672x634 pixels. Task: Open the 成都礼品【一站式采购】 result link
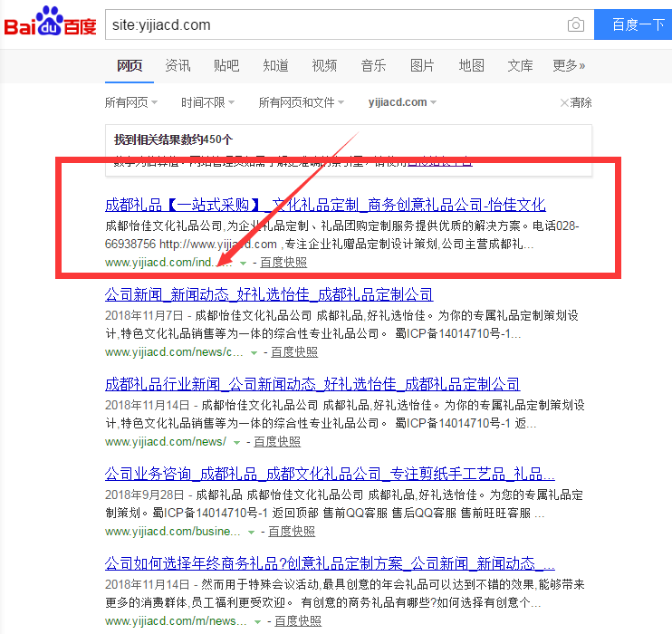pyautogui.click(x=325, y=205)
